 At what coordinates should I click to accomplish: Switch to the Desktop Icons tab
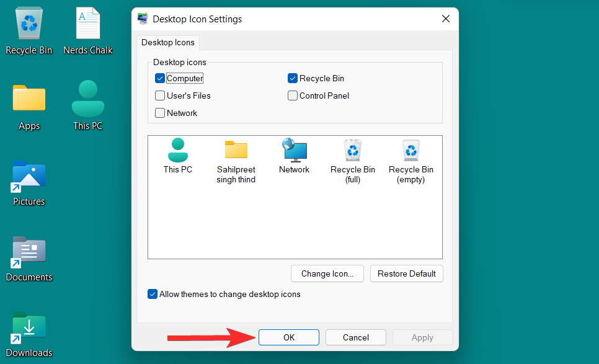click(x=167, y=42)
